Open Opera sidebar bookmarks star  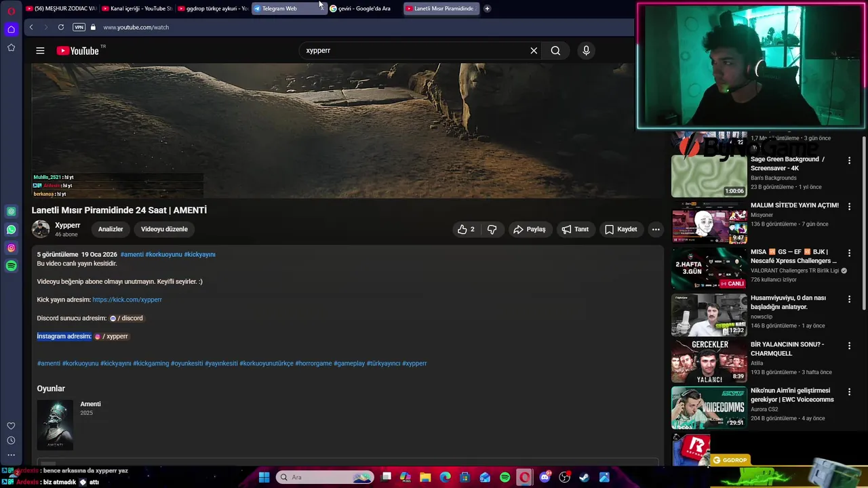coord(11,47)
